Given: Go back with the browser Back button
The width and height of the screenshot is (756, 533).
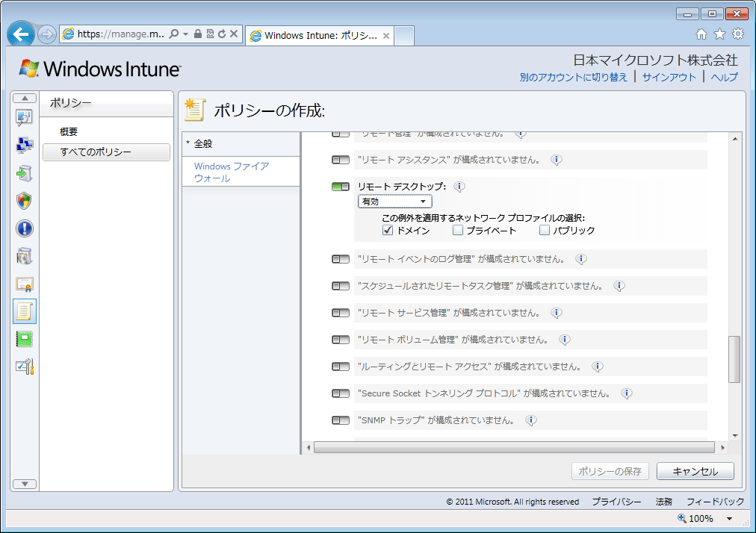Looking at the screenshot, I should [21, 34].
